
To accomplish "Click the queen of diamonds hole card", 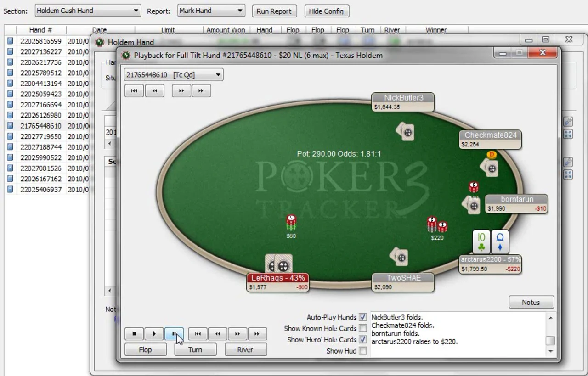I will click(500, 242).
